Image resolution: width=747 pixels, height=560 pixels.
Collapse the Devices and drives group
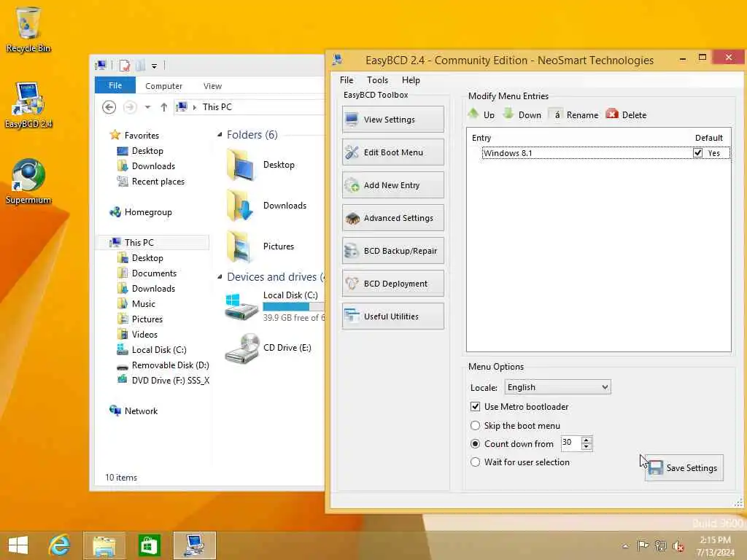point(220,276)
